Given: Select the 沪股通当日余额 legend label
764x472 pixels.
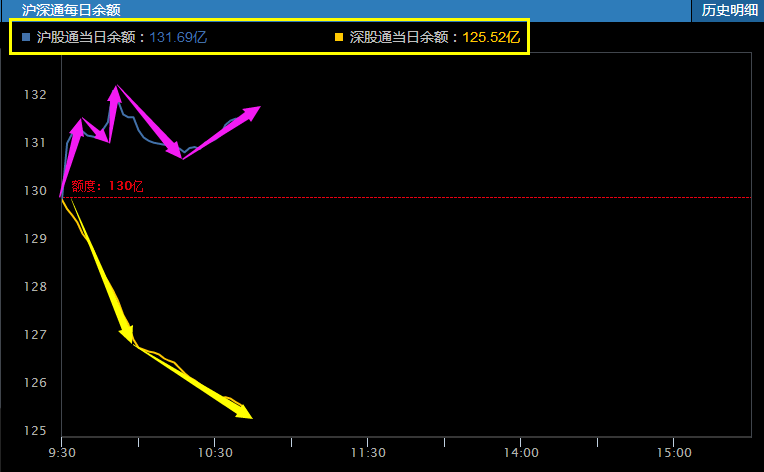Looking at the screenshot, I should pyautogui.click(x=91, y=38).
